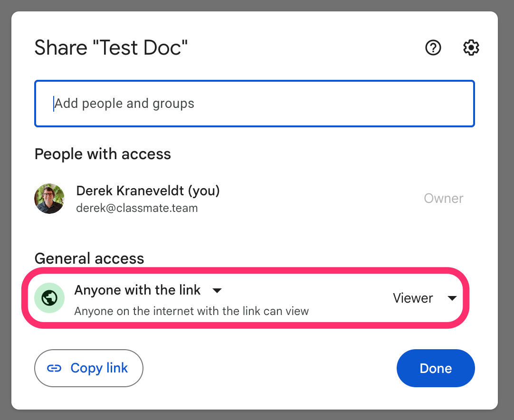Open the Viewer role dropdown
This screenshot has width=514, height=420.
click(x=425, y=298)
